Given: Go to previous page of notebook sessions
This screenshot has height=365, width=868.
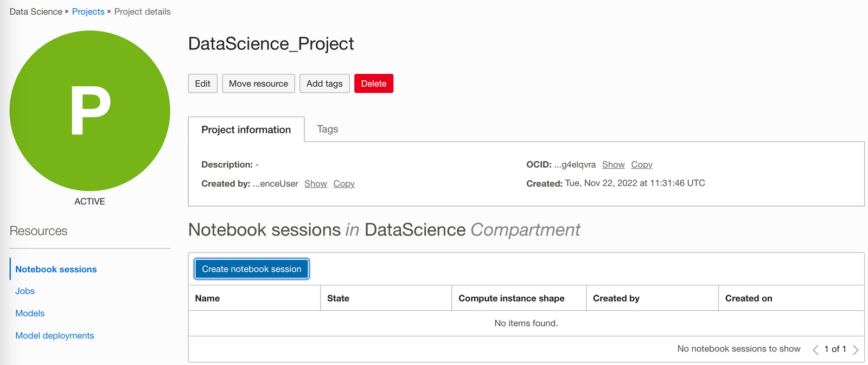Looking at the screenshot, I should pyautogui.click(x=815, y=350).
